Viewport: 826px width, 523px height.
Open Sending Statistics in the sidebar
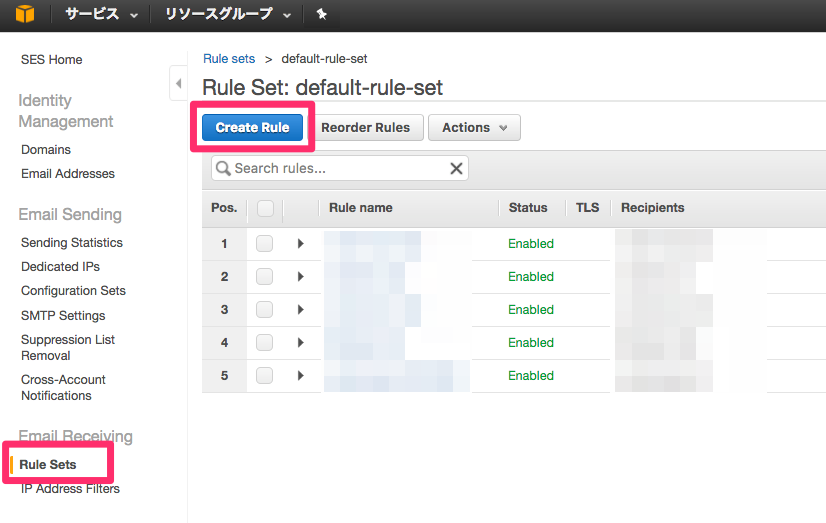(x=72, y=243)
